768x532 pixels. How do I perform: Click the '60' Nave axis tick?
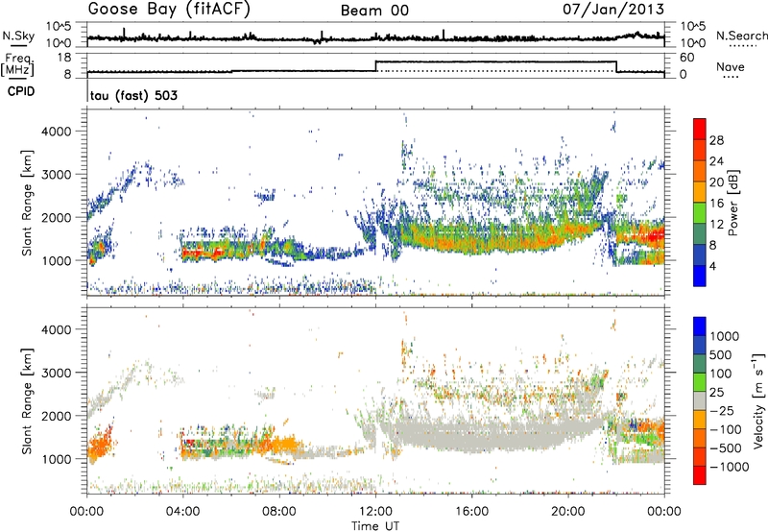[x=687, y=58]
